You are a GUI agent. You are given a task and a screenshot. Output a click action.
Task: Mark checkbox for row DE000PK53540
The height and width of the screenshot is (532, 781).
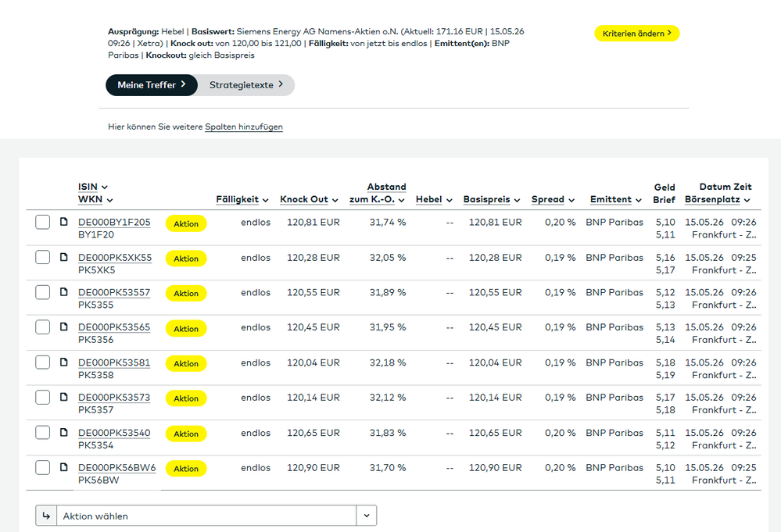43,433
